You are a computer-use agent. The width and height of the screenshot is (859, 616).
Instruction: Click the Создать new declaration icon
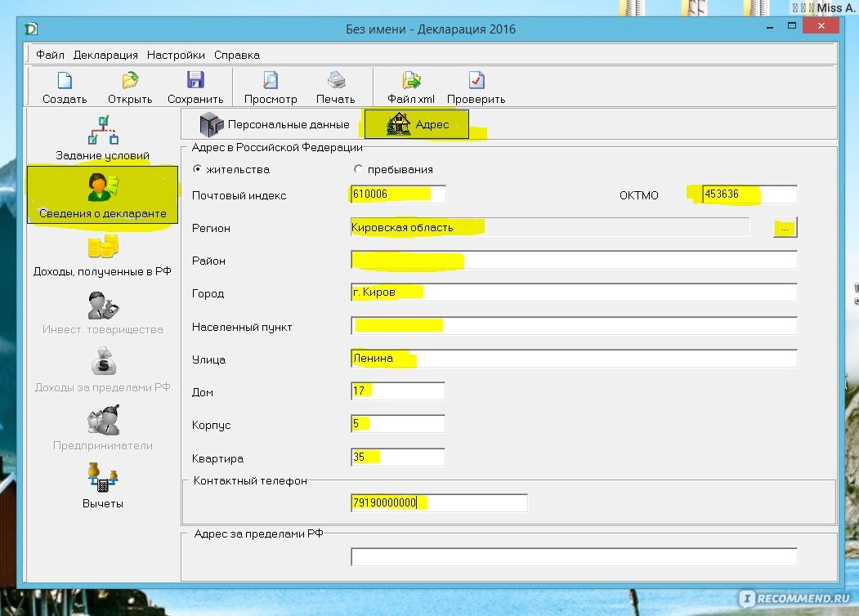point(65,81)
